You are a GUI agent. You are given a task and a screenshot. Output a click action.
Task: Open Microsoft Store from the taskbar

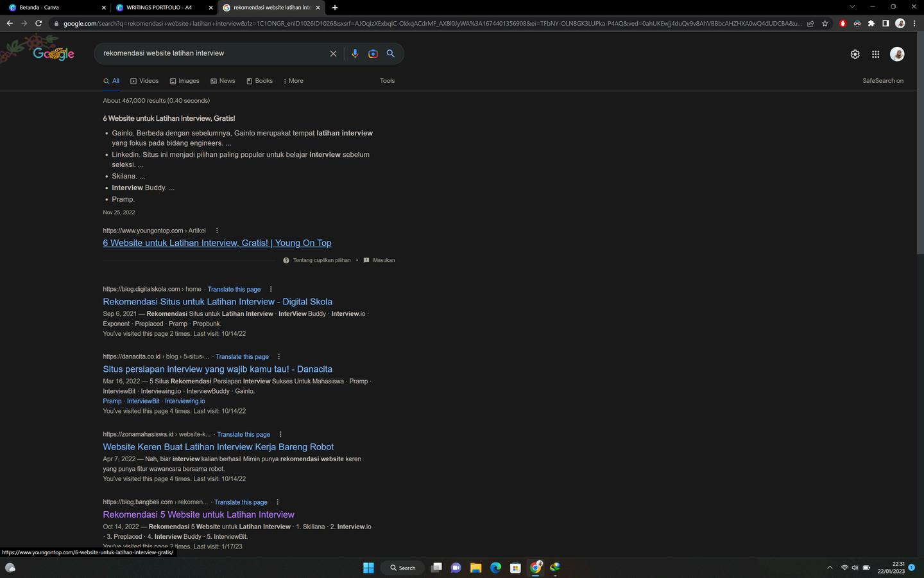click(x=515, y=568)
